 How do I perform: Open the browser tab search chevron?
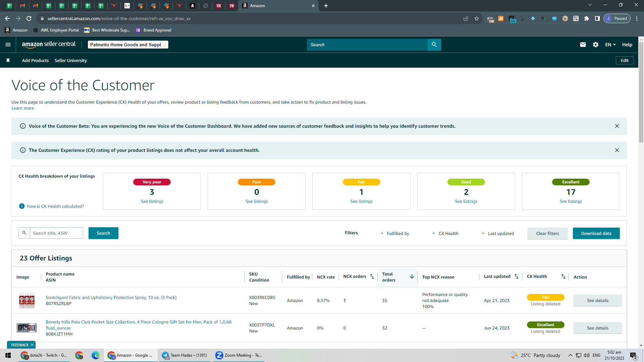[x=590, y=5]
